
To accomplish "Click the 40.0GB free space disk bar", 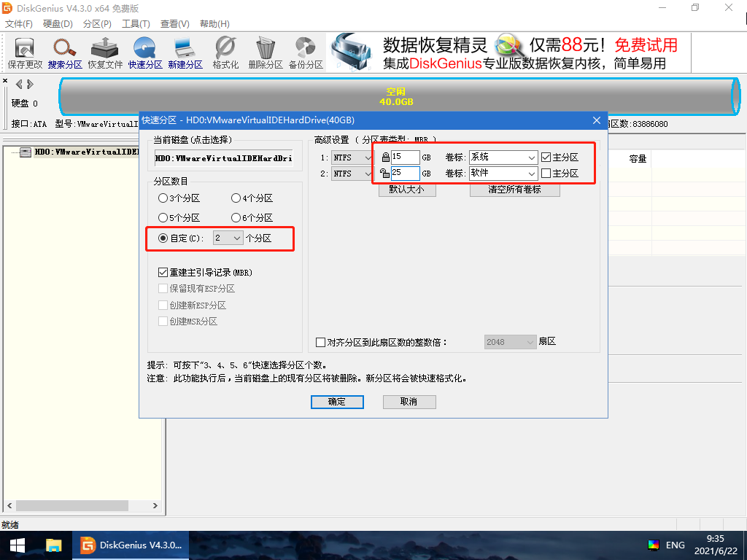I will click(399, 97).
